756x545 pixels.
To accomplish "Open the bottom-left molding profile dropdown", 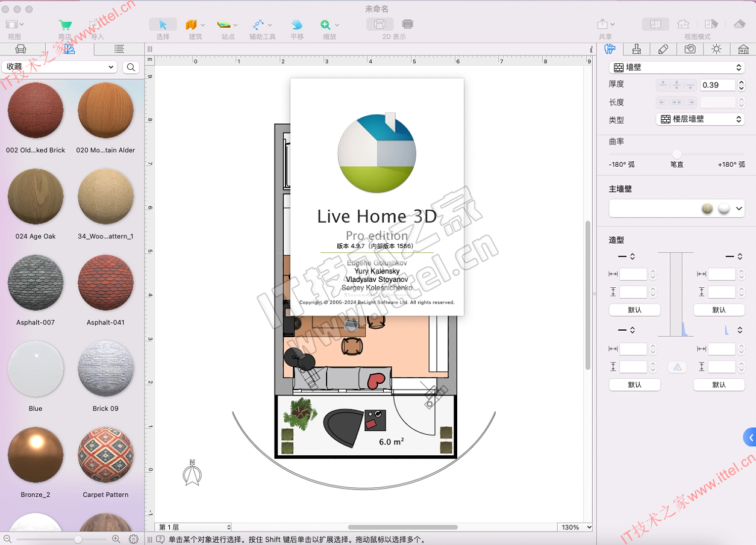I will [626, 330].
